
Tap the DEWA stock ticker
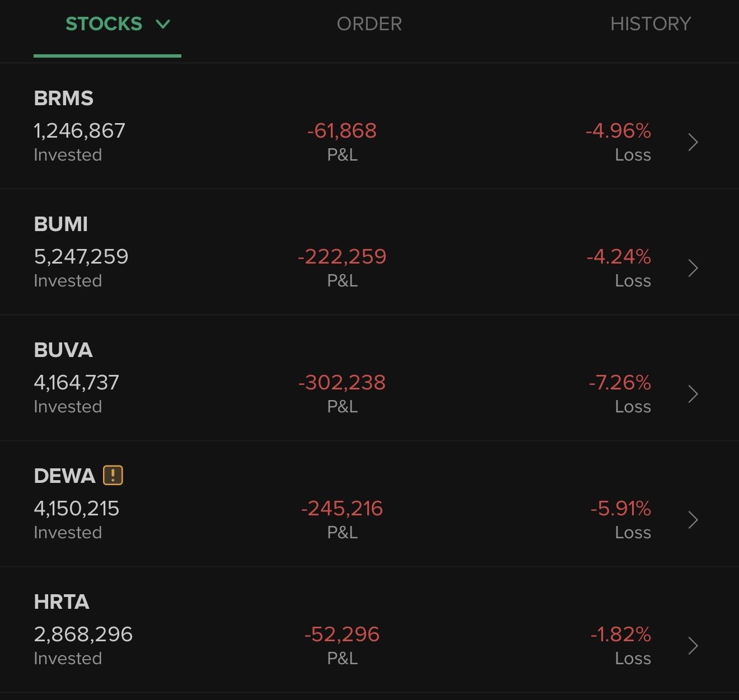click(x=64, y=476)
